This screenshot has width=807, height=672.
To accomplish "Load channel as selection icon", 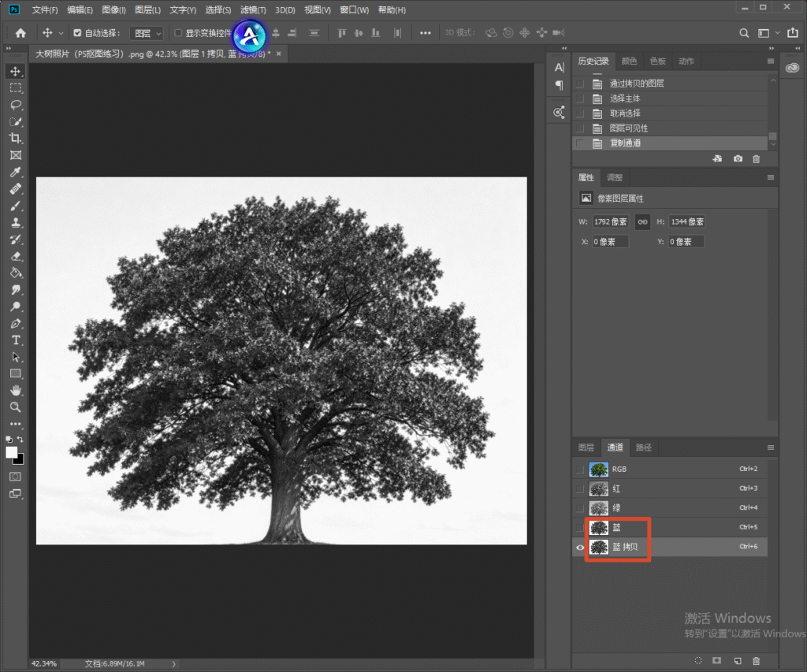I will tap(698, 661).
